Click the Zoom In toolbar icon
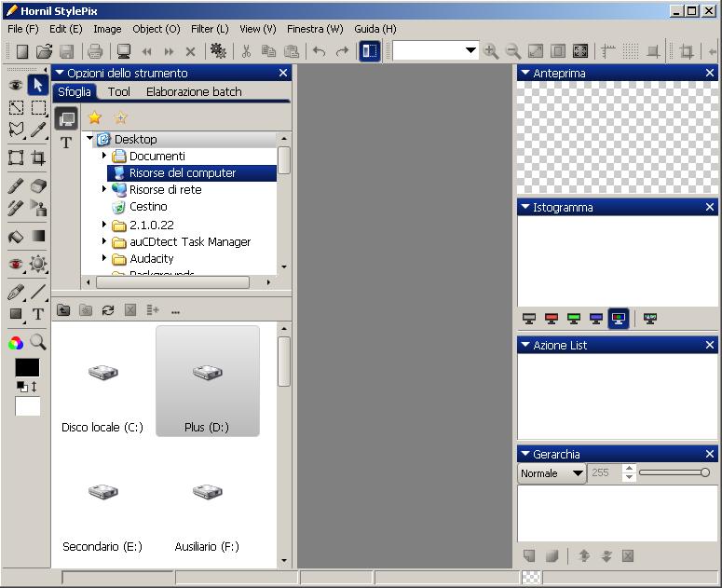 (491, 52)
